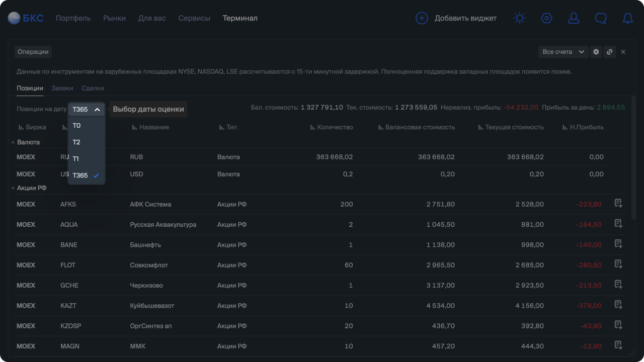Click the plus icon for adding a widget
Viewport: 644px width, 362px height.
(x=422, y=18)
